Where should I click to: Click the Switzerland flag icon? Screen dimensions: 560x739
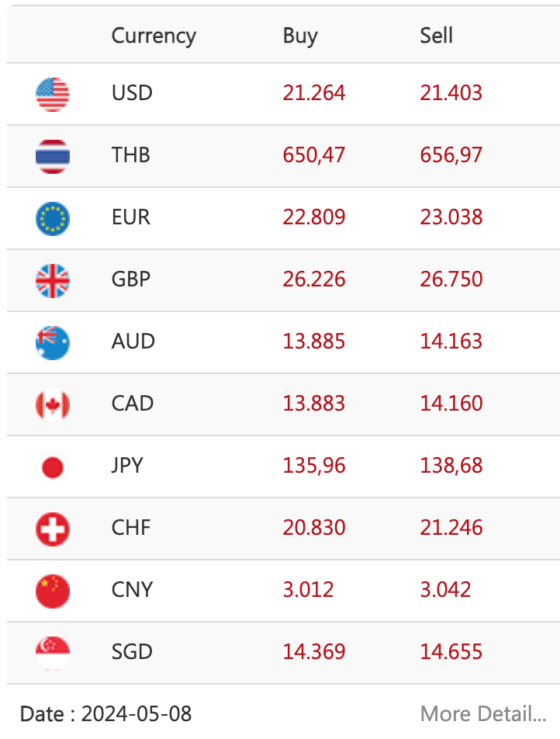52,529
